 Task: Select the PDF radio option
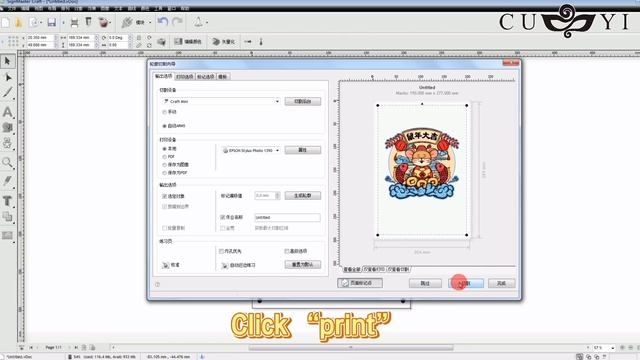164,157
